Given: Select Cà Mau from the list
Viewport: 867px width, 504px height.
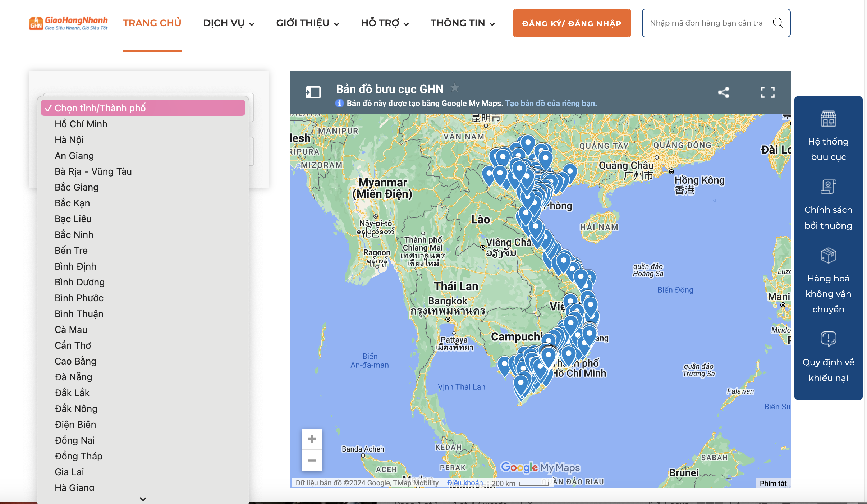Looking at the screenshot, I should click(x=143, y=330).
